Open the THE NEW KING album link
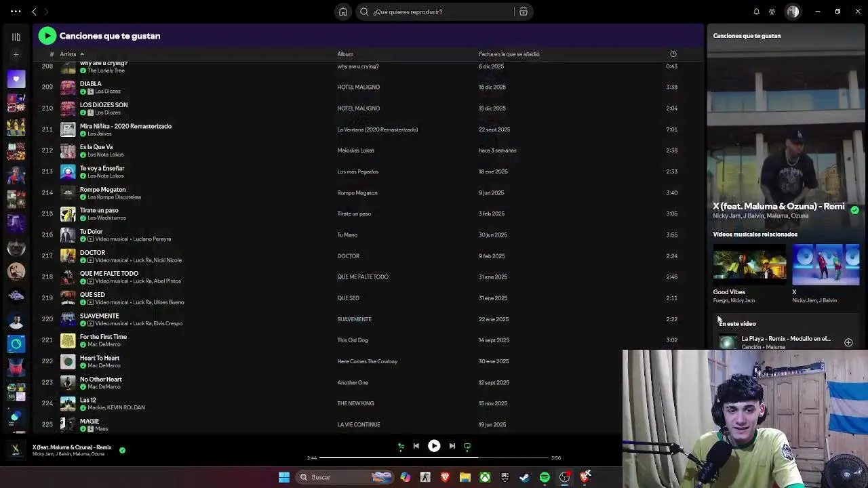The height and width of the screenshot is (488, 868). tap(356, 403)
